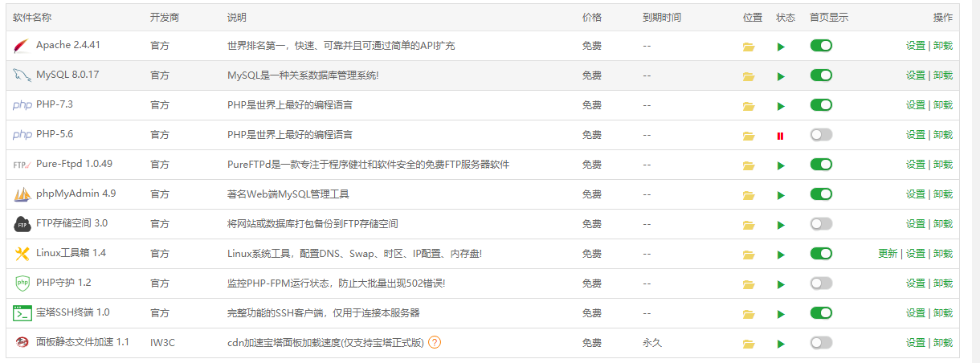Open folder location for MySQL 8.0.17
This screenshot has width=980, height=363.
pos(749,77)
